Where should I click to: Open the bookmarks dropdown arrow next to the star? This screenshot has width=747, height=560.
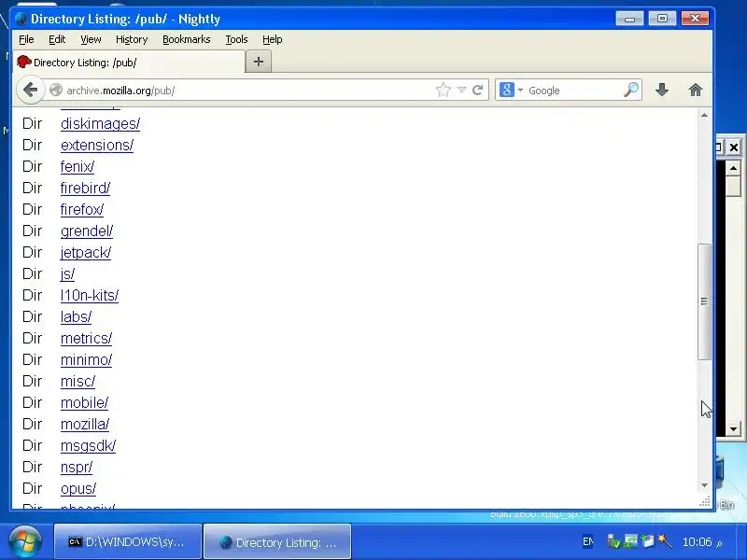click(x=461, y=90)
